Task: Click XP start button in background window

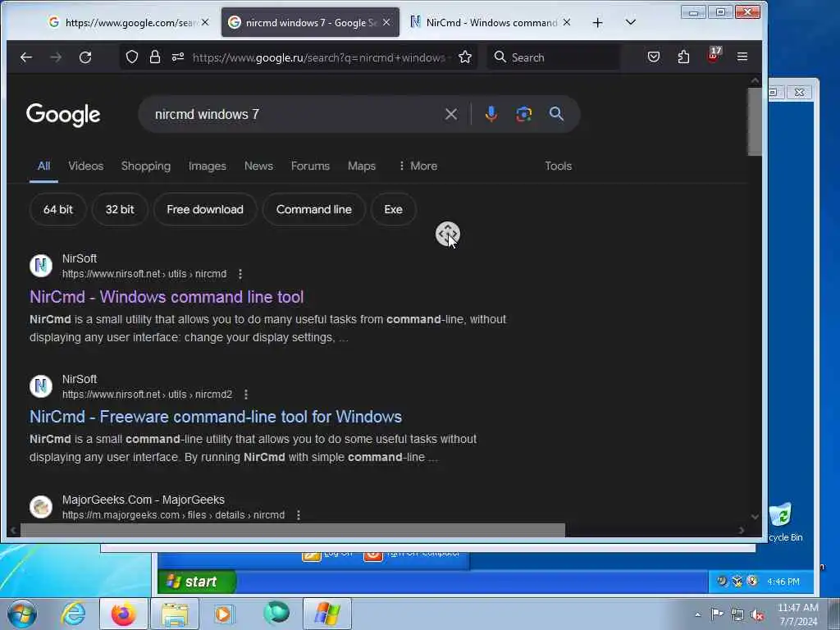Action: [197, 582]
